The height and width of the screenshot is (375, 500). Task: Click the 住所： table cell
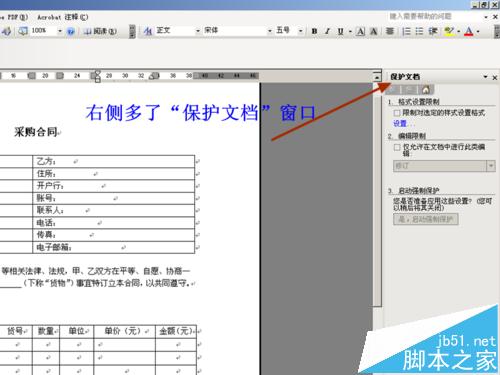114,174
